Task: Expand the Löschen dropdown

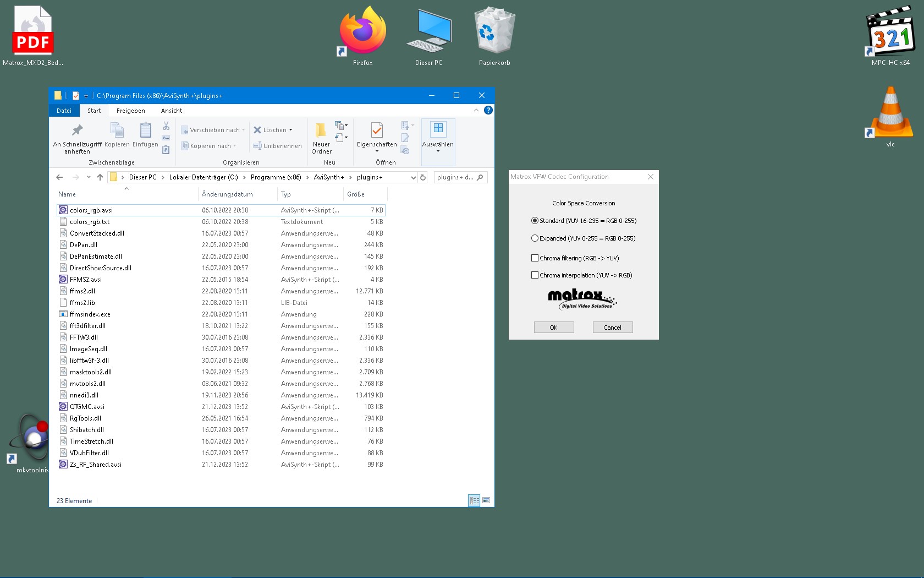Action: pos(290,130)
